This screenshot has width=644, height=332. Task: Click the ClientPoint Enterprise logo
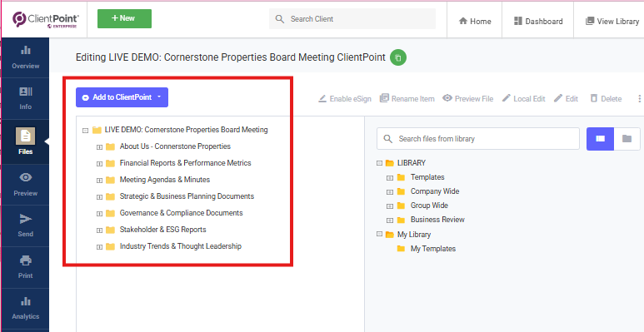pyautogui.click(x=46, y=19)
